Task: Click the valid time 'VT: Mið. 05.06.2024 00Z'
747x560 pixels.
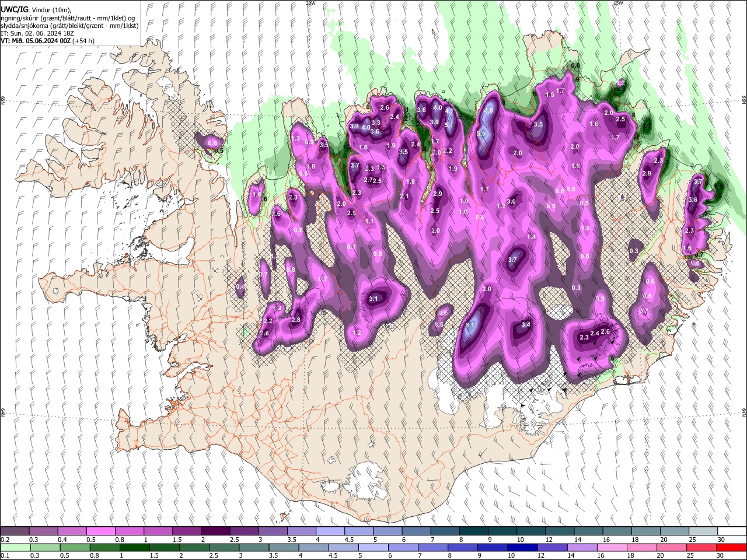Action: click(x=36, y=41)
